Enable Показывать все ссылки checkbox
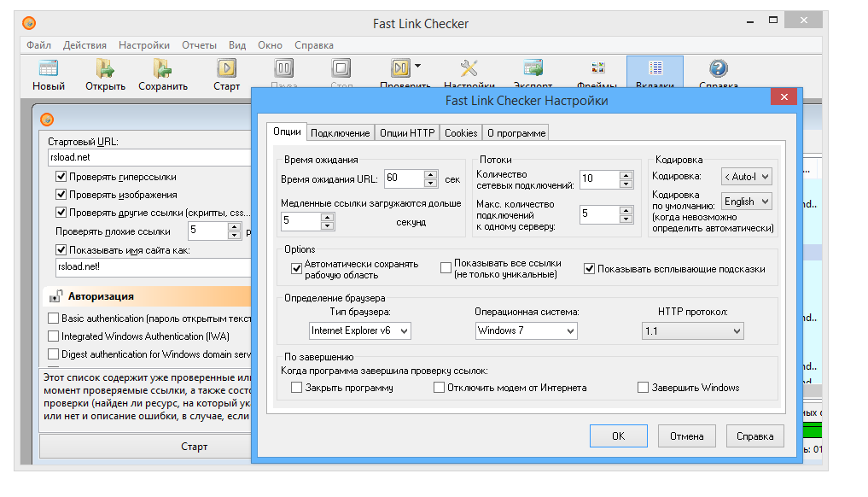Image resolution: width=868 pixels, height=497 pixels. [446, 268]
